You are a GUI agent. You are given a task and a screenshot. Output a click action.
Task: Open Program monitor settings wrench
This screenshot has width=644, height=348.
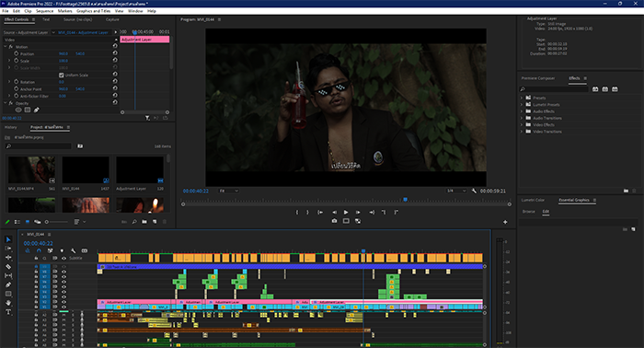tap(474, 191)
